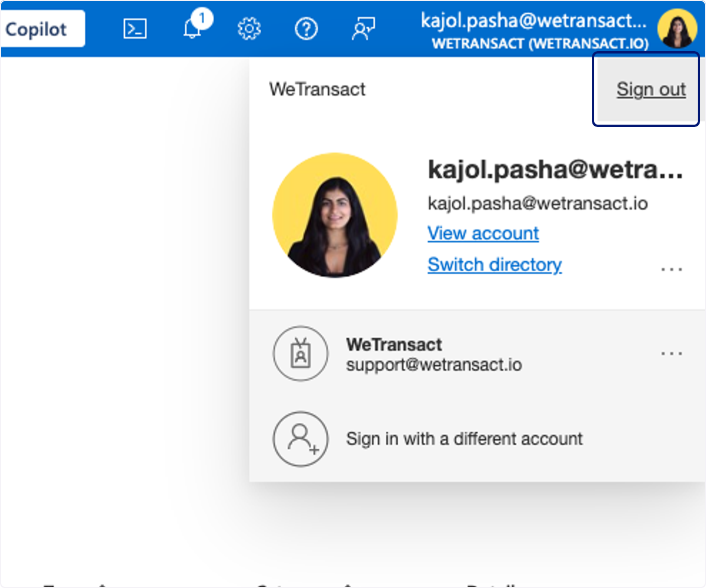Select the WeTransact support@wetransact.io account
The height and width of the screenshot is (588, 706).
point(477,355)
